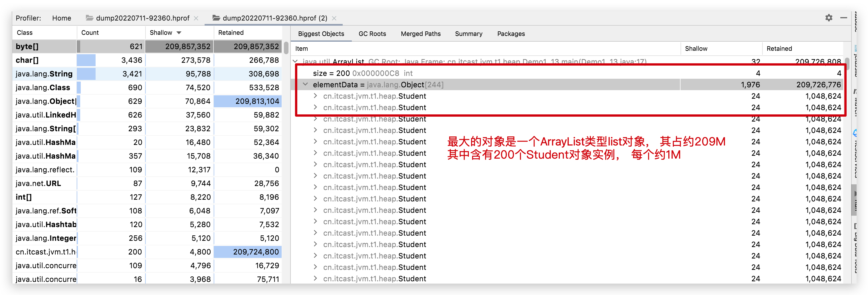Select the java.lang.String class row

[44, 74]
